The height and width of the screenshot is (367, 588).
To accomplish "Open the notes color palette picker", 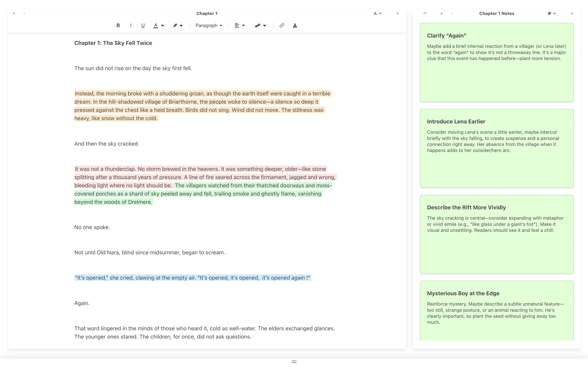I will (x=552, y=14).
